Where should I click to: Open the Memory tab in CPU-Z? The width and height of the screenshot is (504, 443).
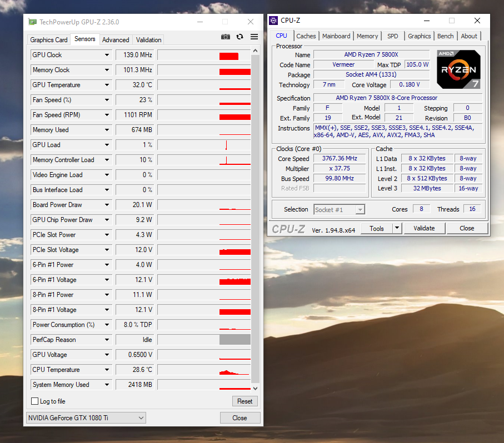367,36
